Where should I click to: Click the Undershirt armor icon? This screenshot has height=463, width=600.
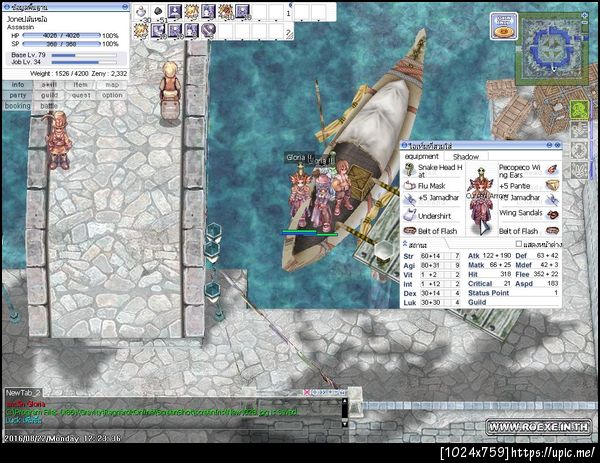tap(410, 215)
